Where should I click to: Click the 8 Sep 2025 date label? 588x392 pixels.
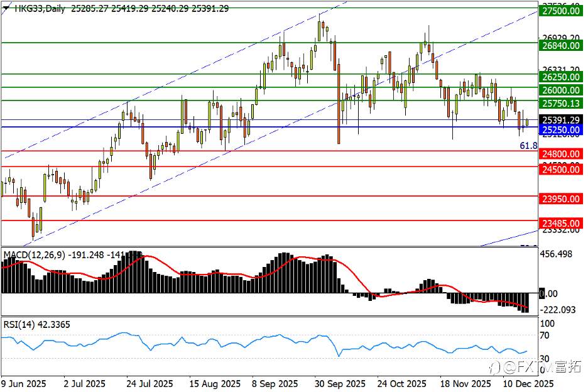point(275,384)
